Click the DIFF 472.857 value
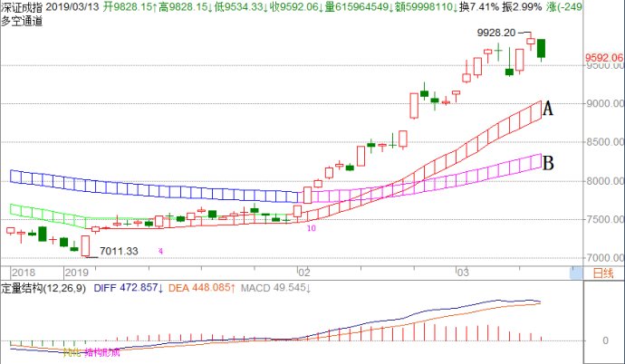Viewport: 625px width, 364px height. [x=129, y=288]
